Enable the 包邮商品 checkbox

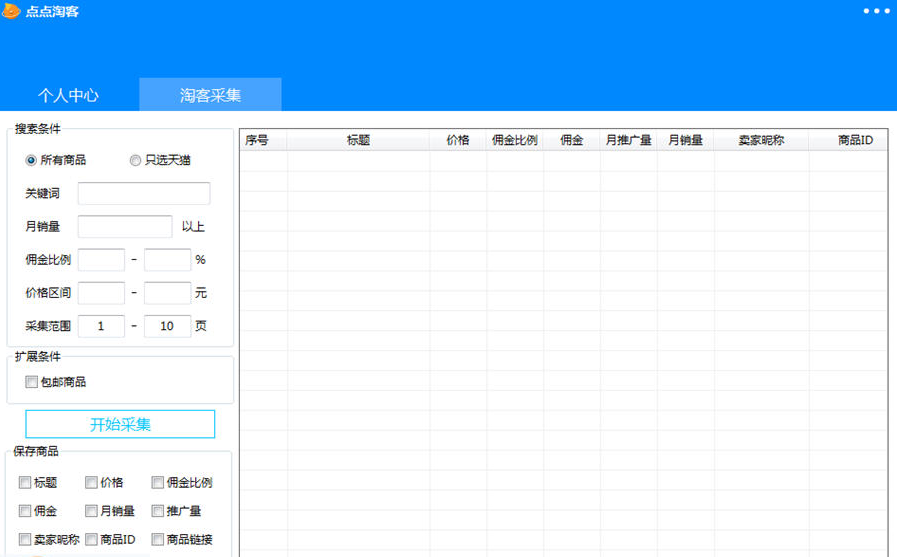32,382
